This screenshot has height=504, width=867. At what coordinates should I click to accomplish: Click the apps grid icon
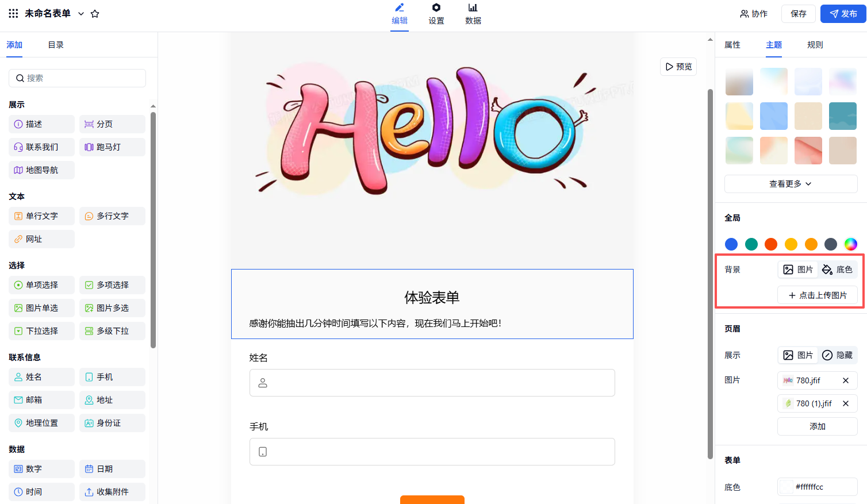click(13, 13)
